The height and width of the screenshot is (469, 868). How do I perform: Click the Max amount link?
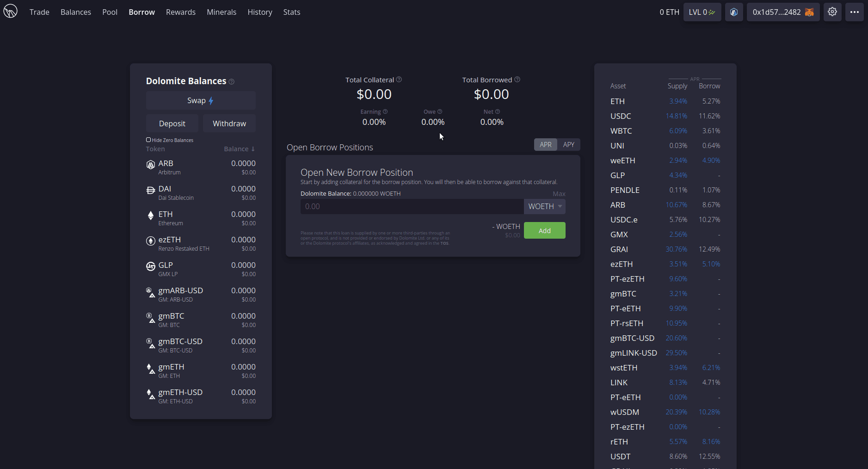559,194
